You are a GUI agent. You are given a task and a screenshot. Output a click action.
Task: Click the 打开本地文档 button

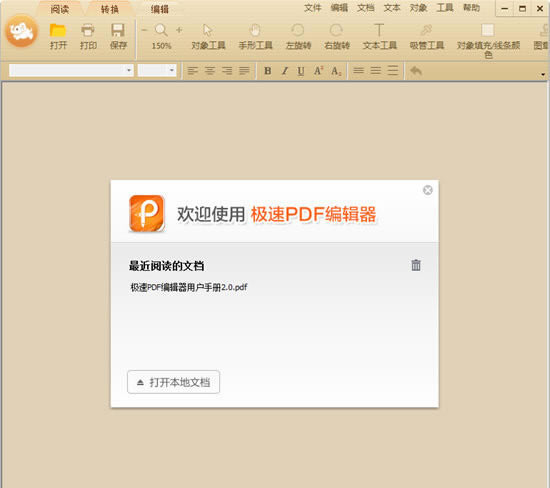click(x=174, y=382)
